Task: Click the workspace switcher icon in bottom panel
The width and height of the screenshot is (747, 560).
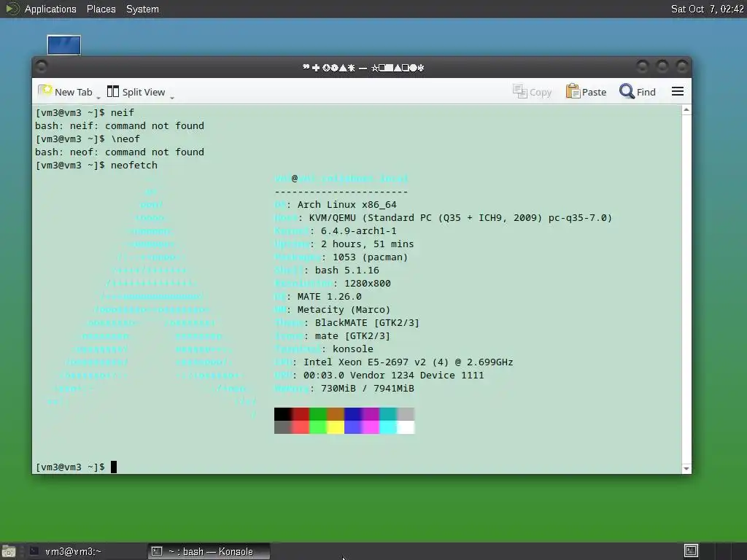Action: 691,551
